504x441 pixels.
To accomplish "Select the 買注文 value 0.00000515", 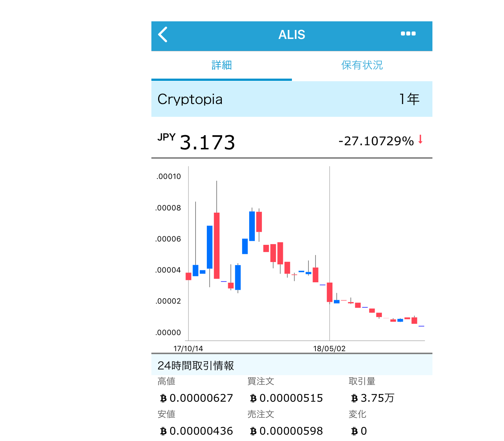I will click(x=291, y=398).
